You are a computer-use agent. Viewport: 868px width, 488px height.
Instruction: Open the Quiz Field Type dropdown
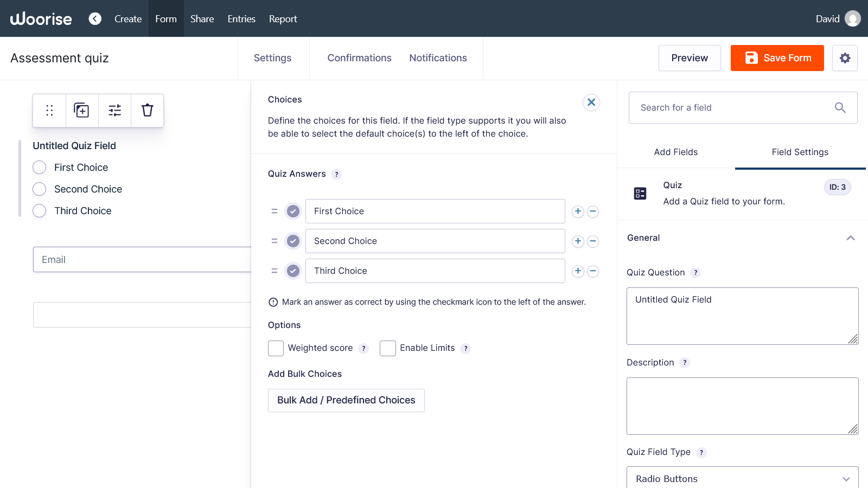pos(742,478)
